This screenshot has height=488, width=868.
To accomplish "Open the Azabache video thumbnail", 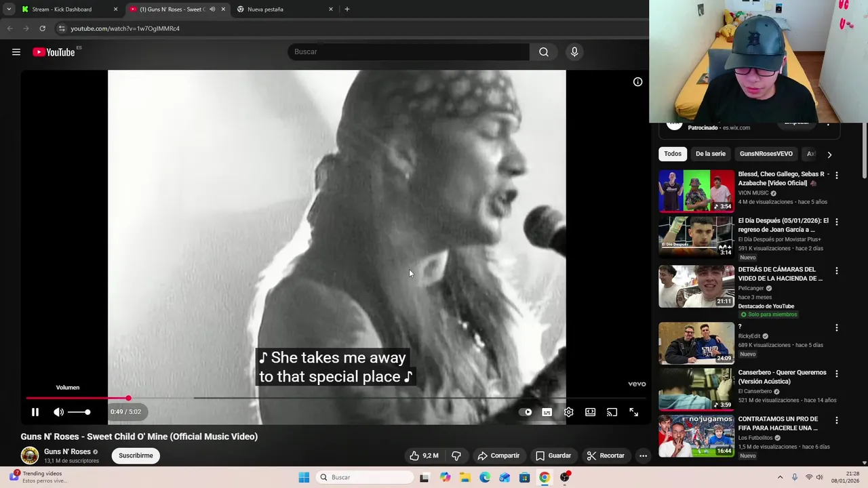I will click(x=696, y=191).
